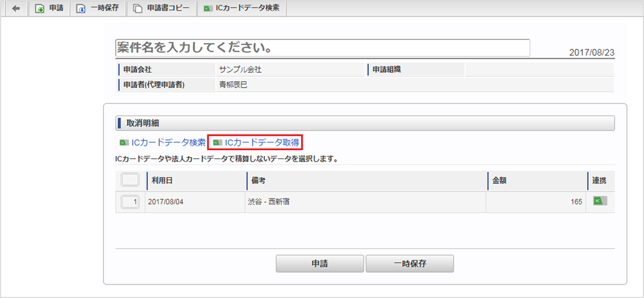Select the 2017/08/04 date cell

point(195,202)
